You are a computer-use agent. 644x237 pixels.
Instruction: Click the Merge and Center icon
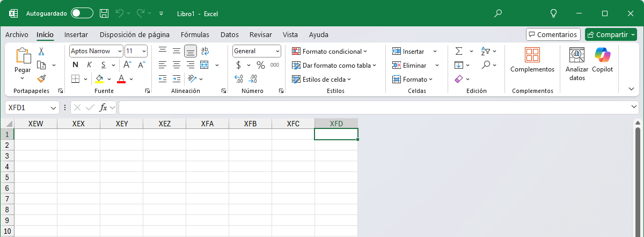pyautogui.click(x=204, y=65)
